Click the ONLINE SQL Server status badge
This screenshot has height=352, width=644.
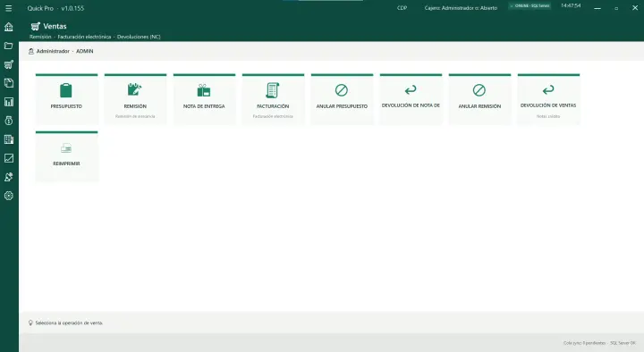(530, 6)
